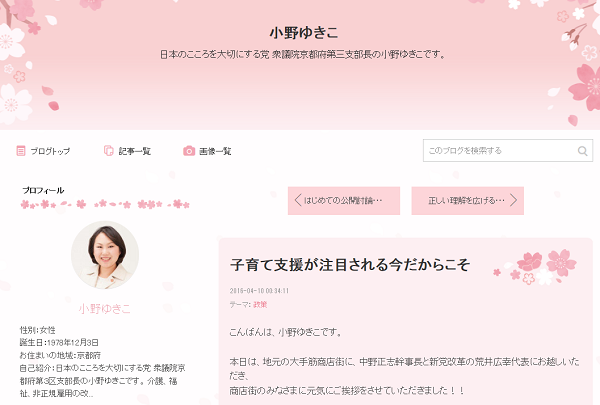Click the right chevron on next article button
Image resolution: width=600 pixels, height=405 pixels.
[x=514, y=200]
